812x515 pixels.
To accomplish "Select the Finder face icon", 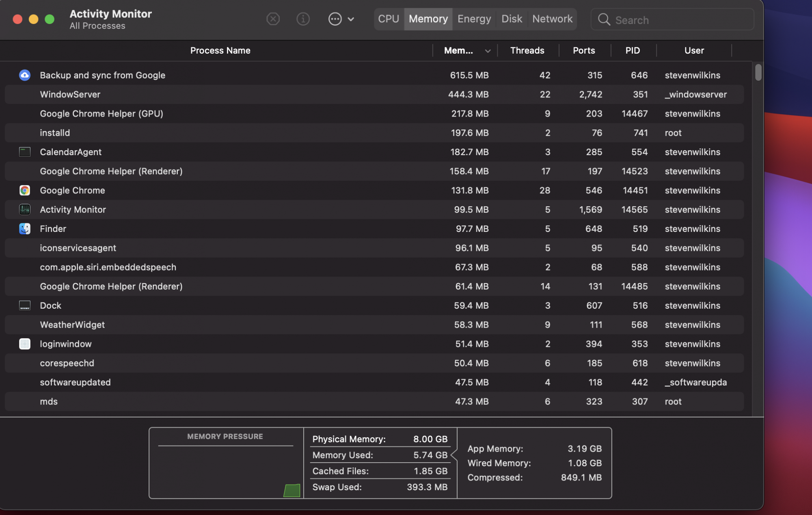I will click(25, 229).
